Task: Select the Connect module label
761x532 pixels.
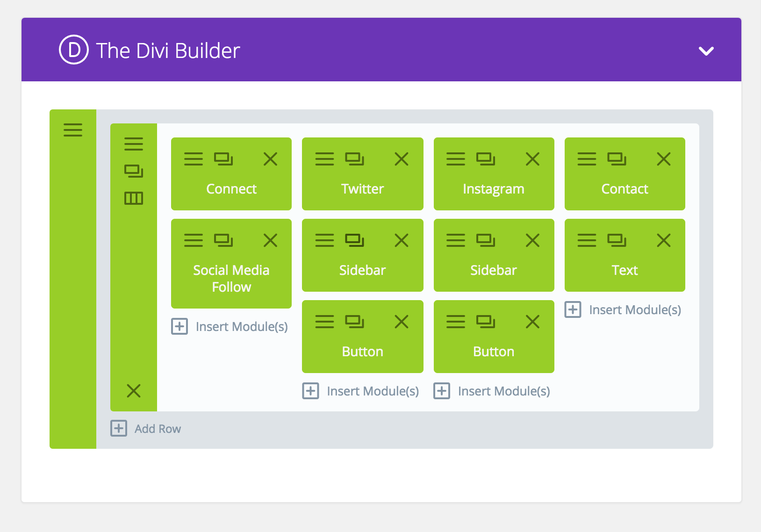Action: 231,189
